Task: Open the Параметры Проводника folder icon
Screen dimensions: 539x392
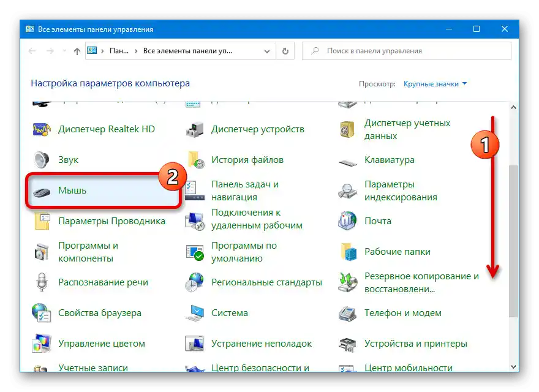Action: [42, 221]
